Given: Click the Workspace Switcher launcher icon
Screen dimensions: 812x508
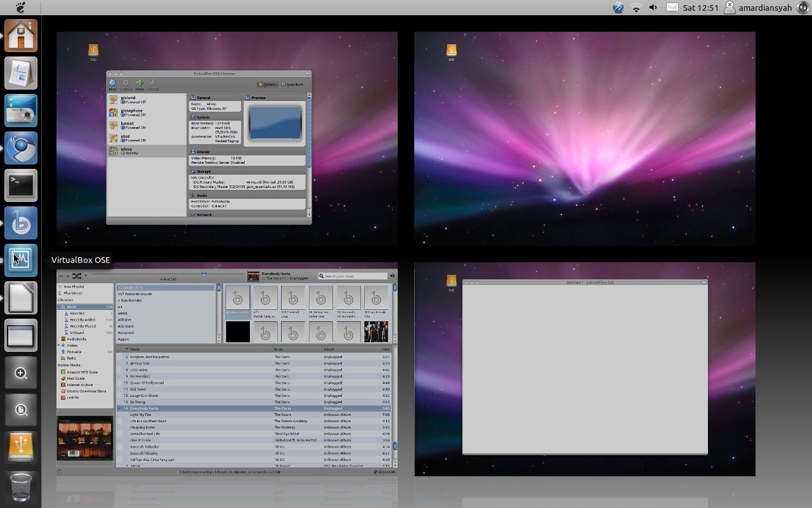Looking at the screenshot, I should [x=21, y=335].
